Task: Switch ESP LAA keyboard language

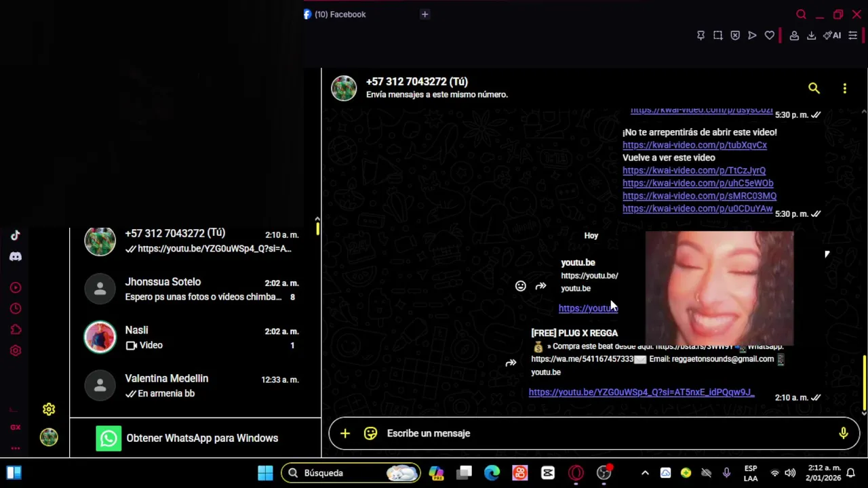Action: pos(751,473)
